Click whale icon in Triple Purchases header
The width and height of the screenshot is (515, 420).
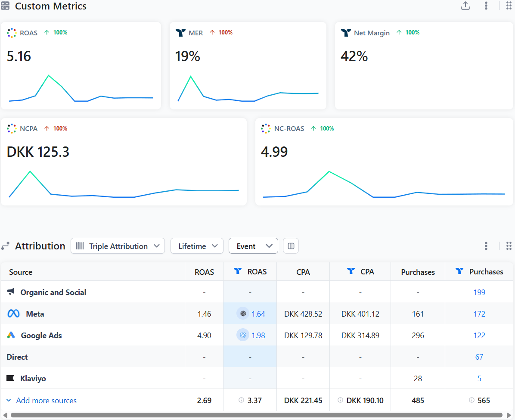point(459,271)
